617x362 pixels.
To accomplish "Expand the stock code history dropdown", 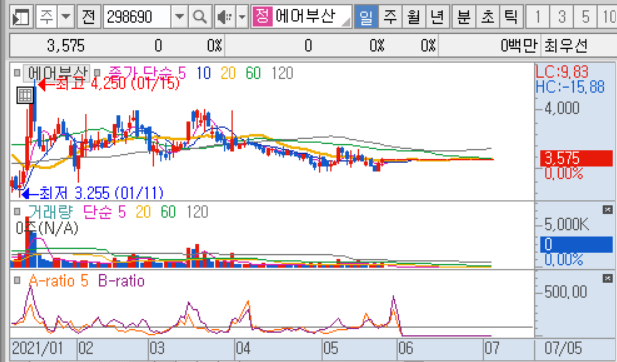I will 179,17.
